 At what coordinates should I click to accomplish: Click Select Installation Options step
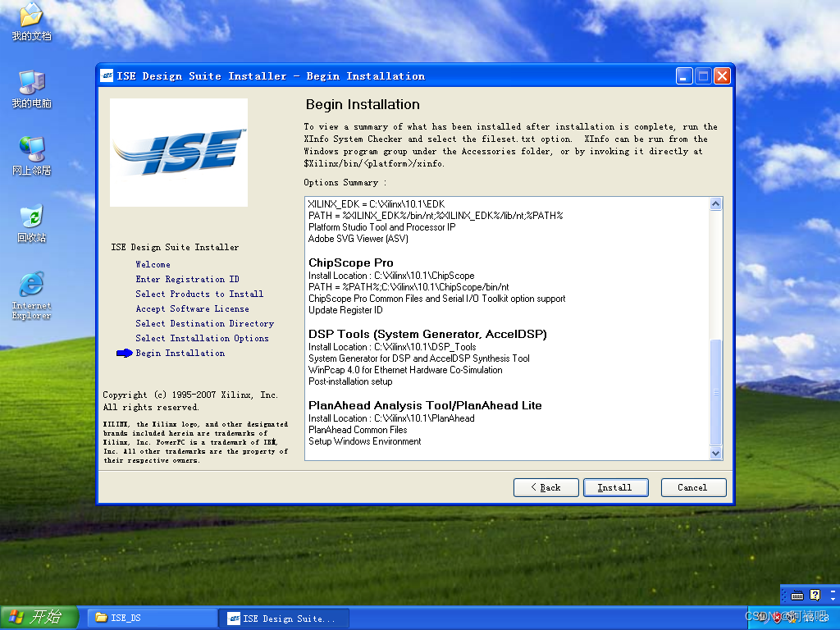(x=202, y=338)
